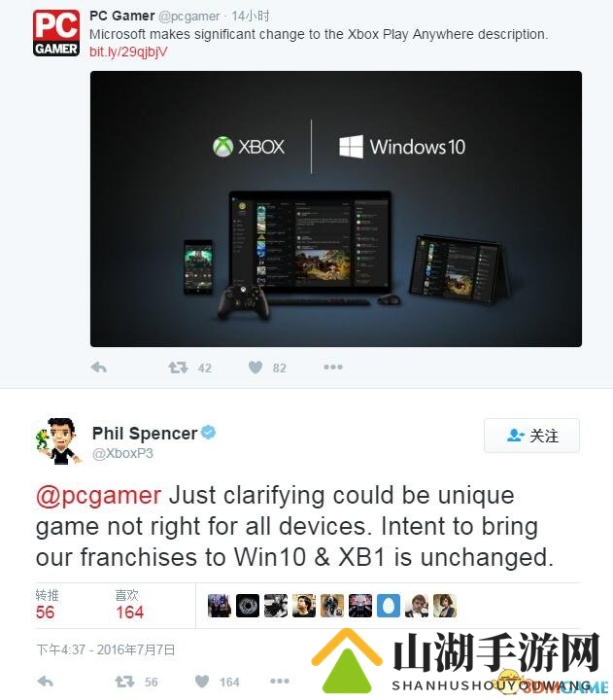The width and height of the screenshot is (613, 700).
Task: Reply to the PC Gamer tweet
Action: 98,367
